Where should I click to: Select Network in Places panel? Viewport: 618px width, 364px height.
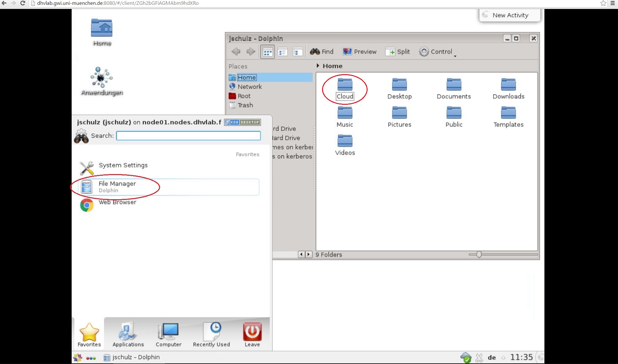pyautogui.click(x=249, y=87)
